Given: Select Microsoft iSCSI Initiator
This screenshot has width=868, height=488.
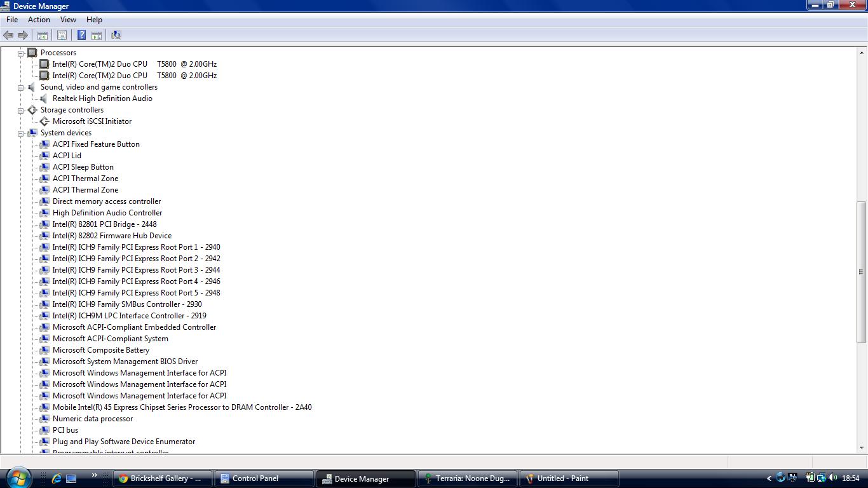Looking at the screenshot, I should 92,121.
